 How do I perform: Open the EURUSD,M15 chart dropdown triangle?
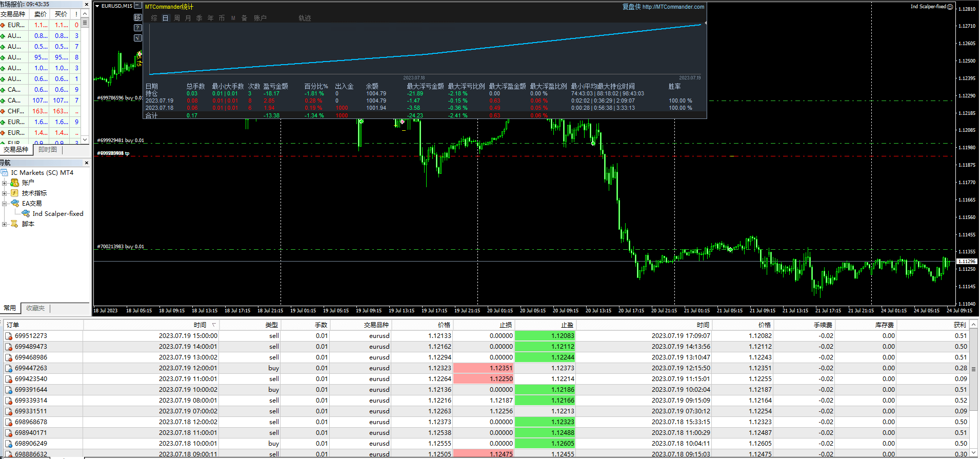pos(98,6)
